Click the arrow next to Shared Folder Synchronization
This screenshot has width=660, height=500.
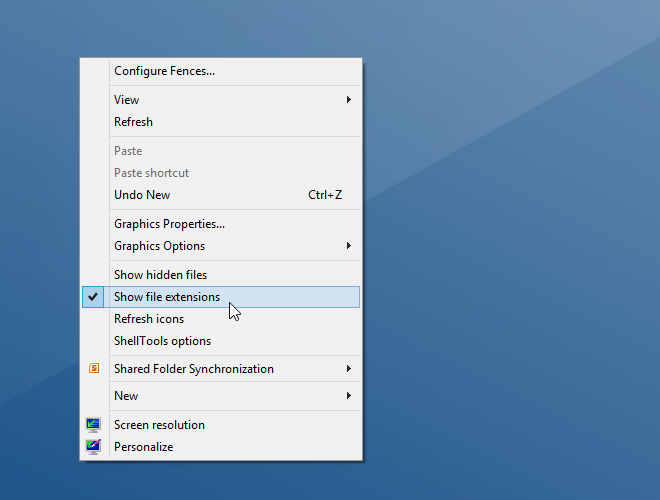coord(349,369)
